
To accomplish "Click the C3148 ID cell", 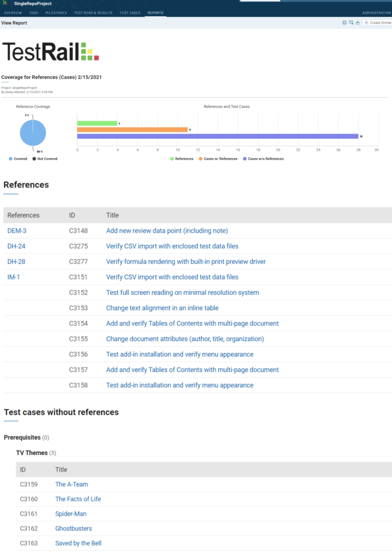I will click(78, 231).
